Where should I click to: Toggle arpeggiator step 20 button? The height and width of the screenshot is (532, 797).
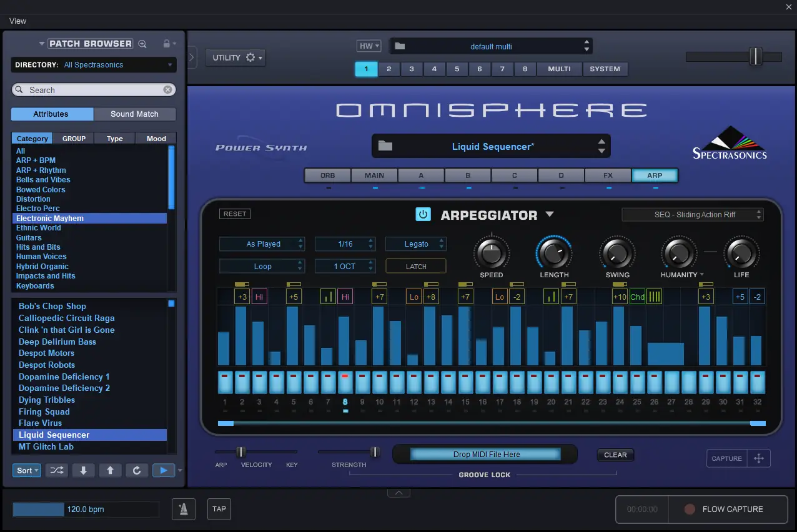click(x=551, y=382)
